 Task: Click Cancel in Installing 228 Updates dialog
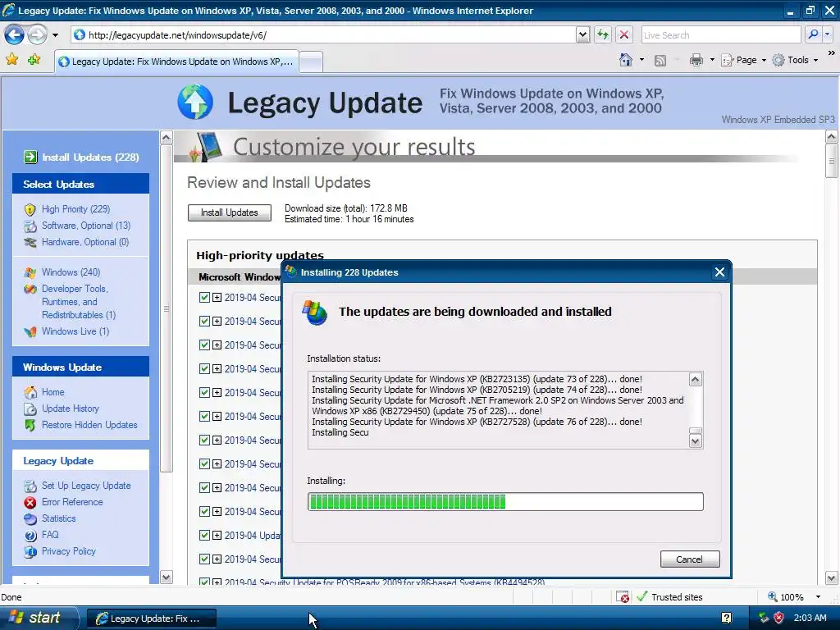(689, 559)
